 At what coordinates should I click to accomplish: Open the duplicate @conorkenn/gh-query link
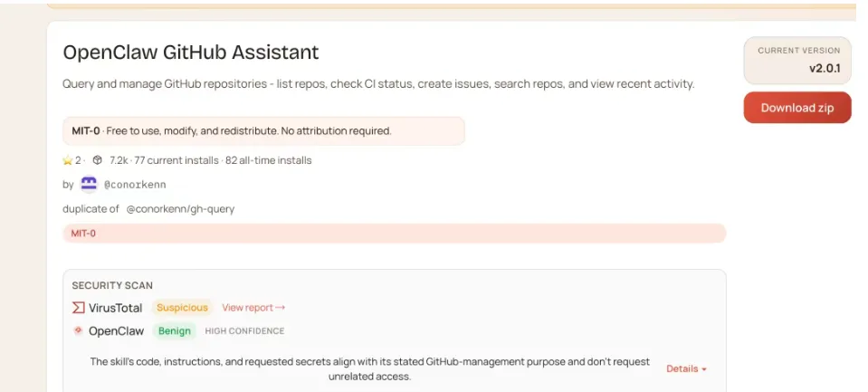pyautogui.click(x=180, y=209)
